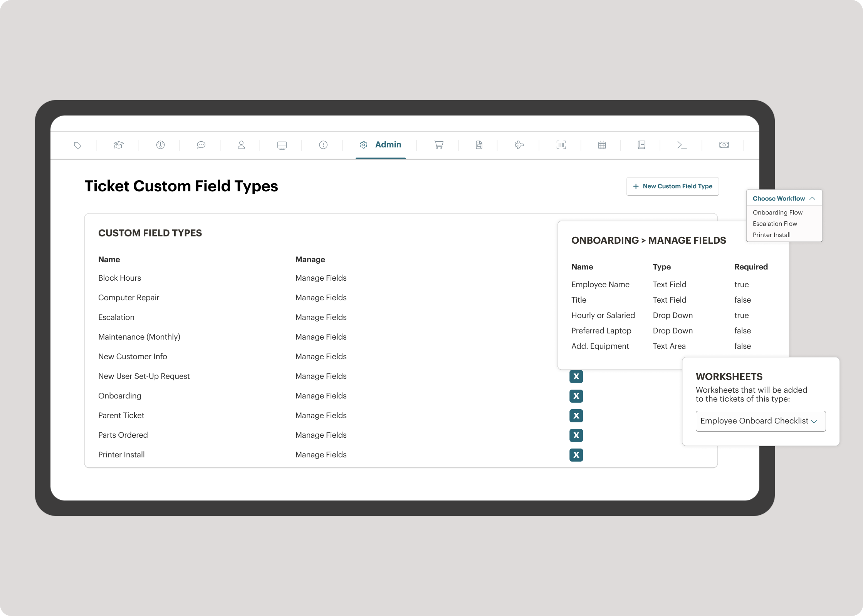863x616 pixels.
Task: Click the X beside Parent Ticket
Action: (576, 415)
